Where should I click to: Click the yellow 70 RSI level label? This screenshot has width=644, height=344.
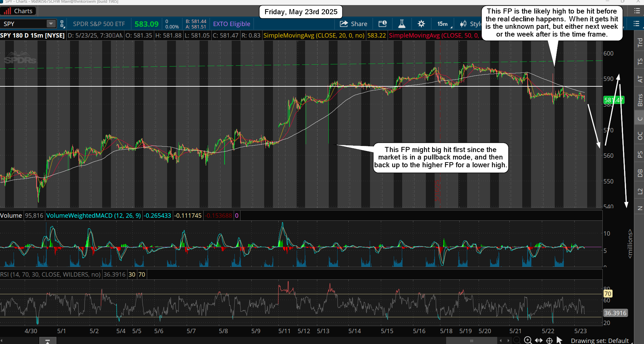607,294
